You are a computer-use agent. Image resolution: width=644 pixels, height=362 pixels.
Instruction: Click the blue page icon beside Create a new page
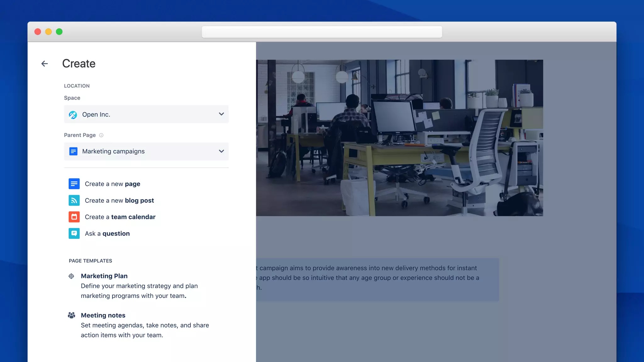tap(74, 184)
